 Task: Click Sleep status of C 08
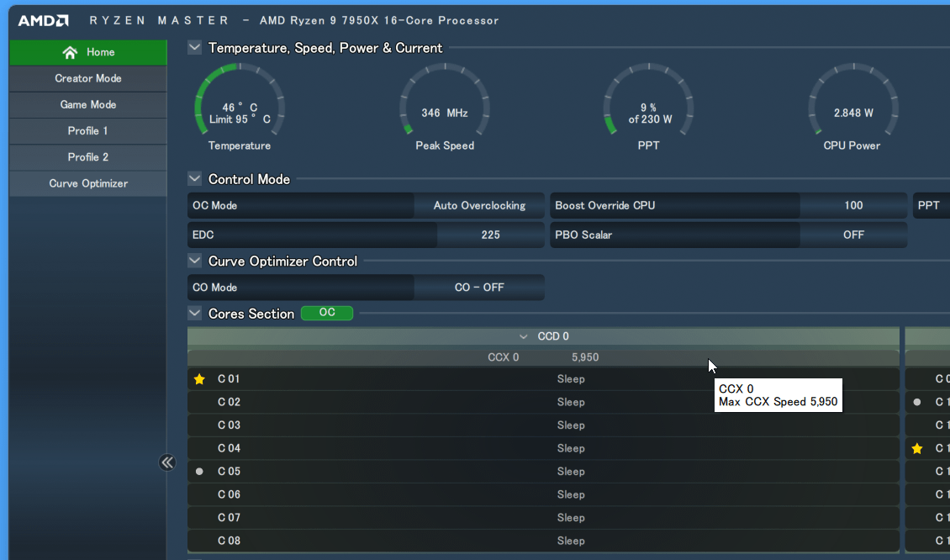(571, 541)
